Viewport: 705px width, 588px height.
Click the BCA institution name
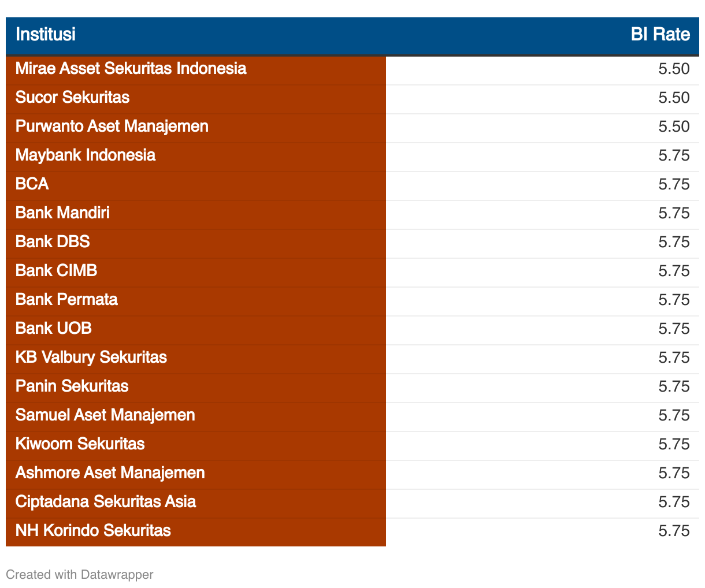[32, 184]
